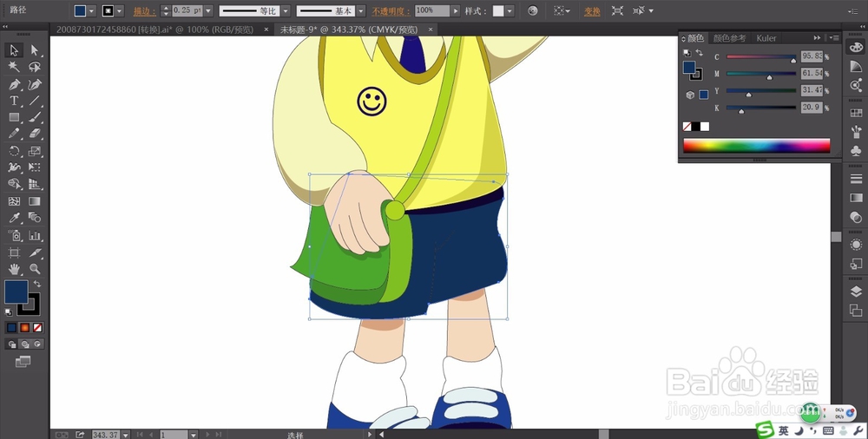Select the Shape Builder tool
Viewport: 868px width, 439px height.
click(x=14, y=184)
